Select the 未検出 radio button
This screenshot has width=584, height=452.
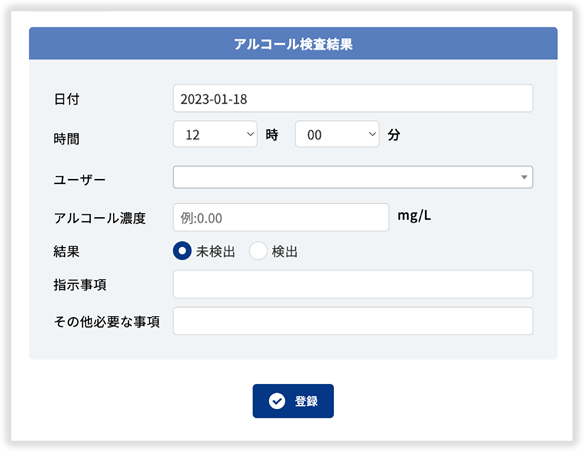[x=182, y=251]
